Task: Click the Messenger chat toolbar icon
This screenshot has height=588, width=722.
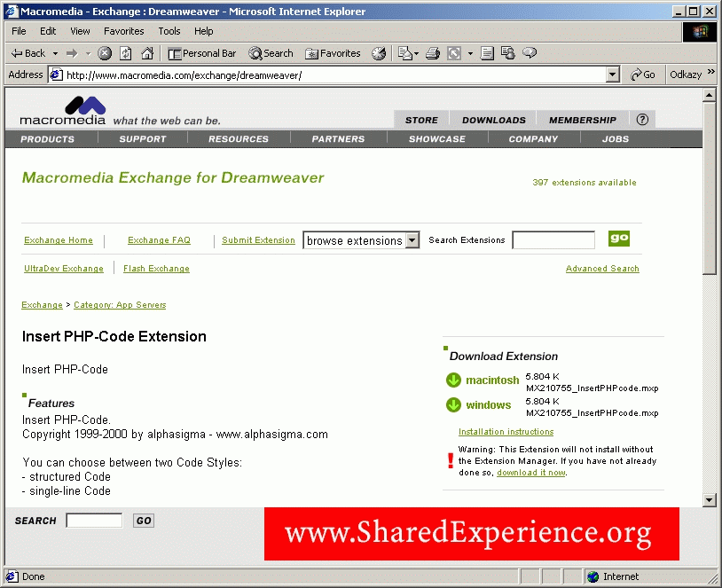Action: (x=530, y=53)
